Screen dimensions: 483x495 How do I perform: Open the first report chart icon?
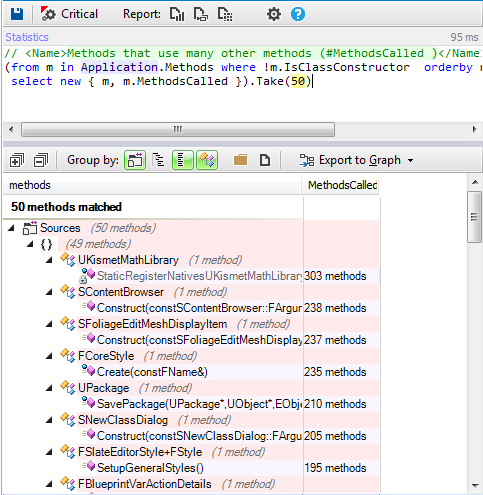tap(177, 14)
